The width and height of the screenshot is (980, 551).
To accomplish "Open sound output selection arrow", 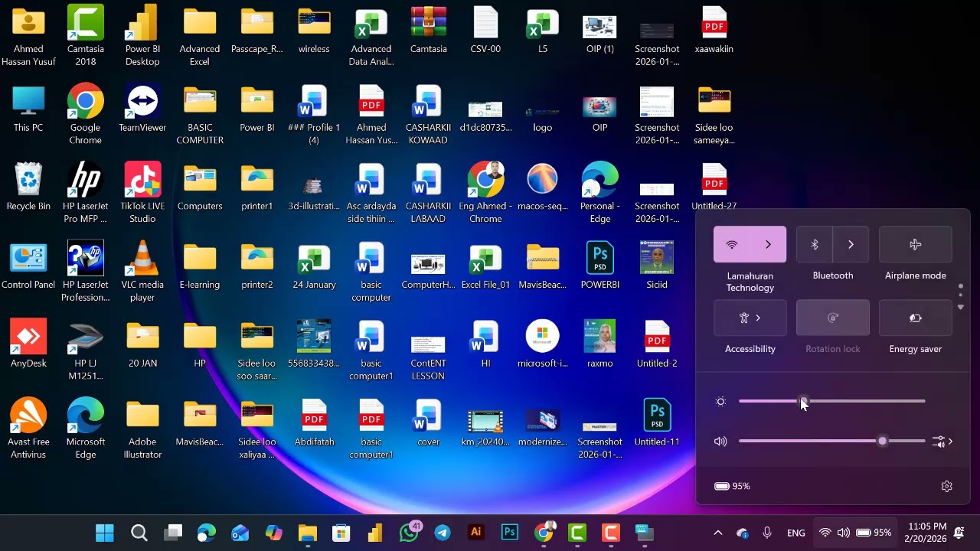I will [x=943, y=442].
